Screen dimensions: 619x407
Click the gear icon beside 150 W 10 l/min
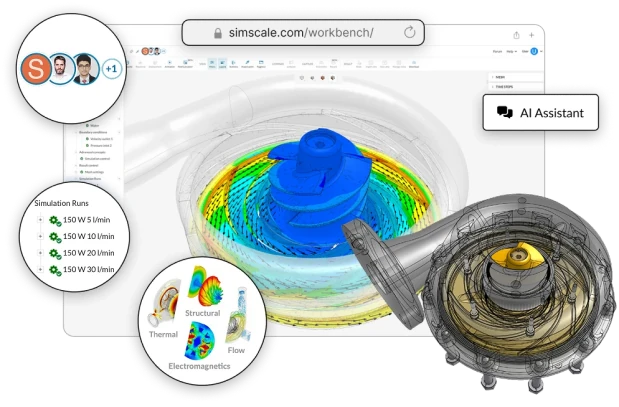pyautogui.click(x=55, y=237)
